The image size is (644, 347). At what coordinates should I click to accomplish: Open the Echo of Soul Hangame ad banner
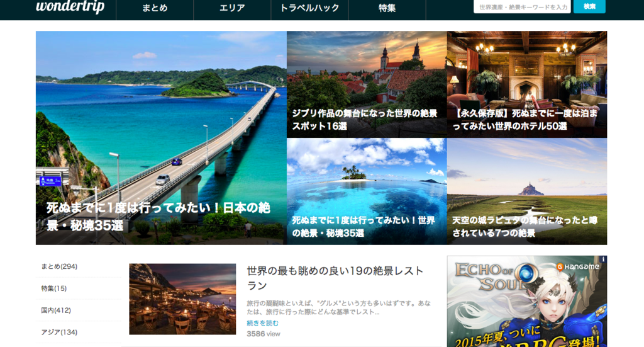click(527, 302)
